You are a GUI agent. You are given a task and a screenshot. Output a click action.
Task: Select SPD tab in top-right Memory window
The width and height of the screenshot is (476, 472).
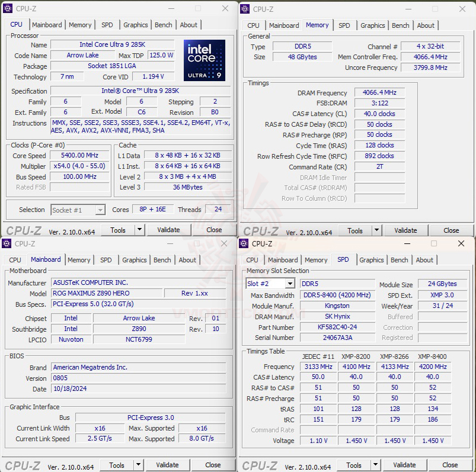pyautogui.click(x=344, y=25)
